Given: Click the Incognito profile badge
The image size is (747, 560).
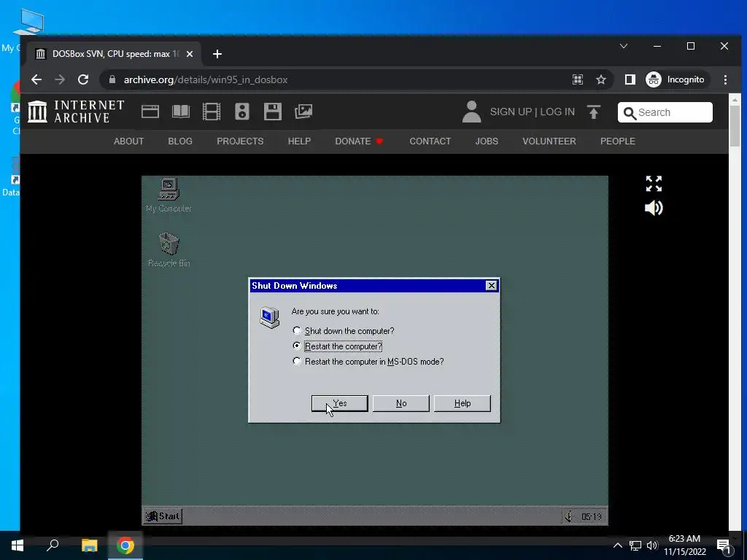Looking at the screenshot, I should tap(677, 79).
